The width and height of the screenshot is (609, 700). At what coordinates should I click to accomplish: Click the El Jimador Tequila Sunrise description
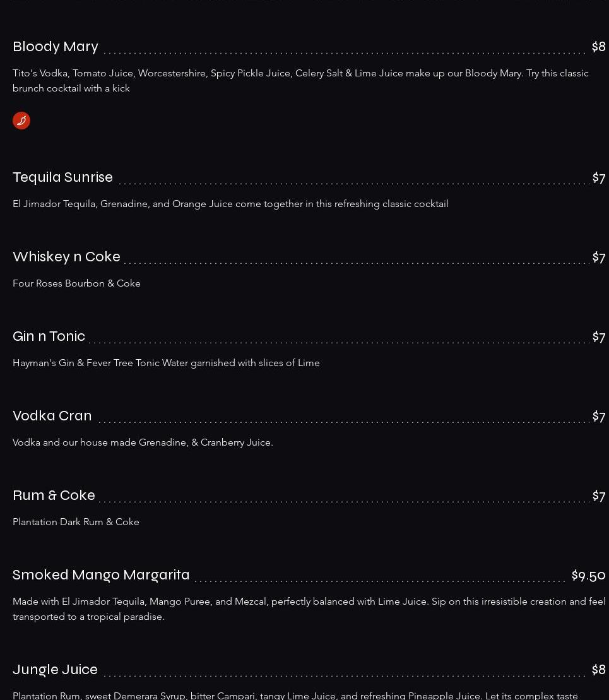230,204
